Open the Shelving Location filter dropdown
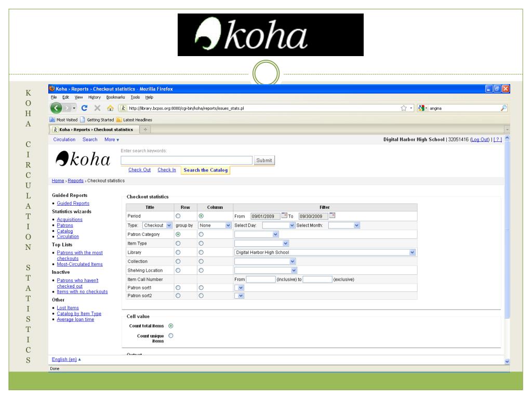The width and height of the screenshot is (532, 399). (265, 270)
